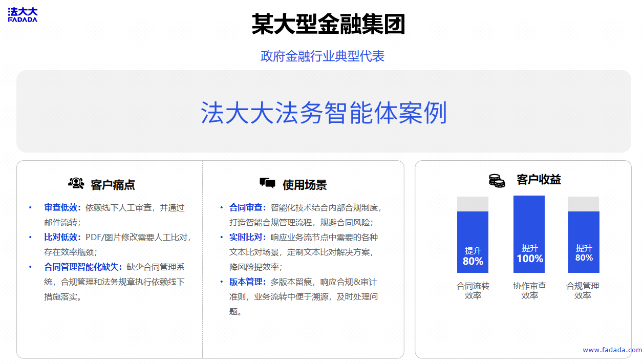
Task: Select the subtitle 政府金融行业典型代表
Action: pos(323,56)
